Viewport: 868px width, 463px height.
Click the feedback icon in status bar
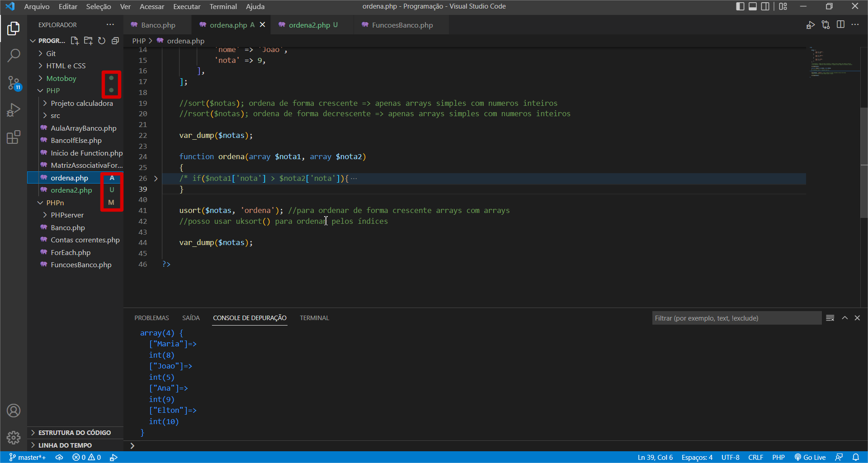point(839,457)
